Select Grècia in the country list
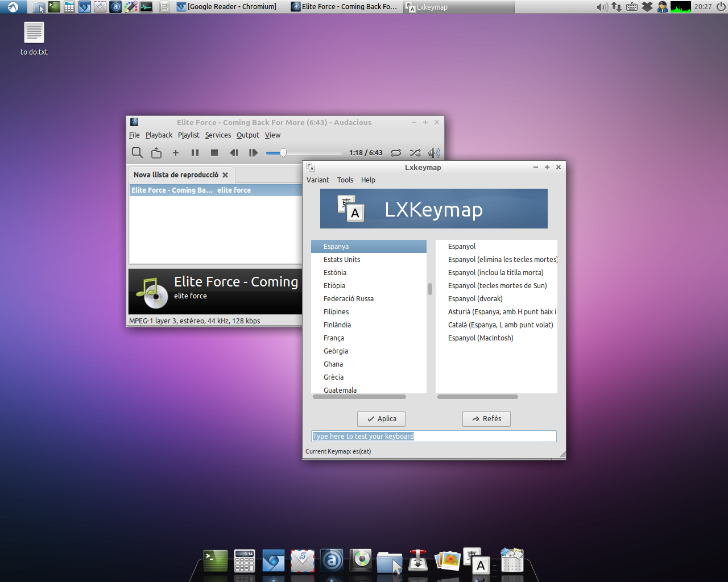The image size is (728, 582). [x=369, y=377]
